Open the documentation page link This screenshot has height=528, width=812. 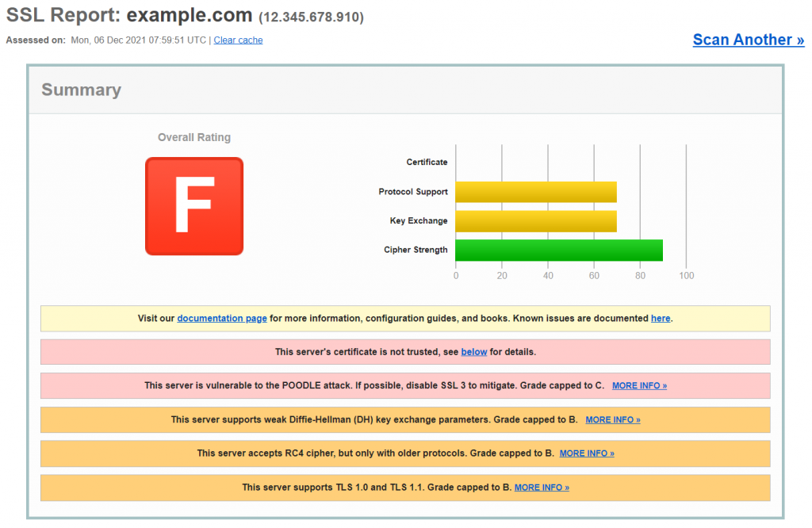pyautogui.click(x=222, y=318)
